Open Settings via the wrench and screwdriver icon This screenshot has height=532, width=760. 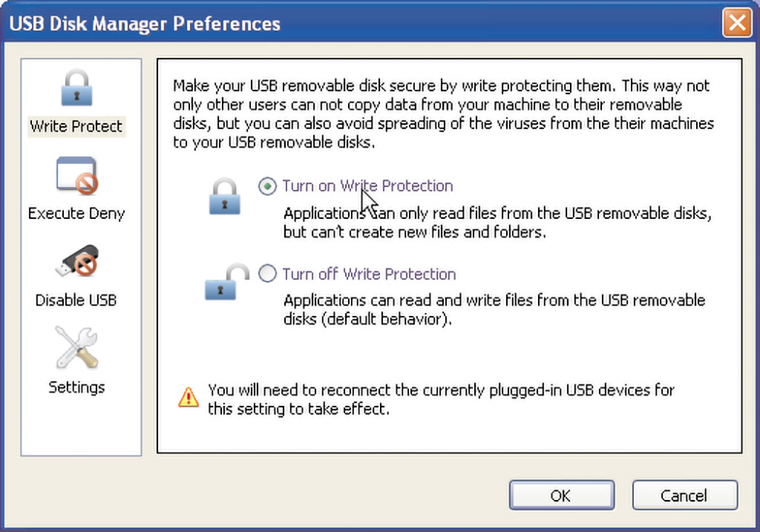click(x=76, y=347)
